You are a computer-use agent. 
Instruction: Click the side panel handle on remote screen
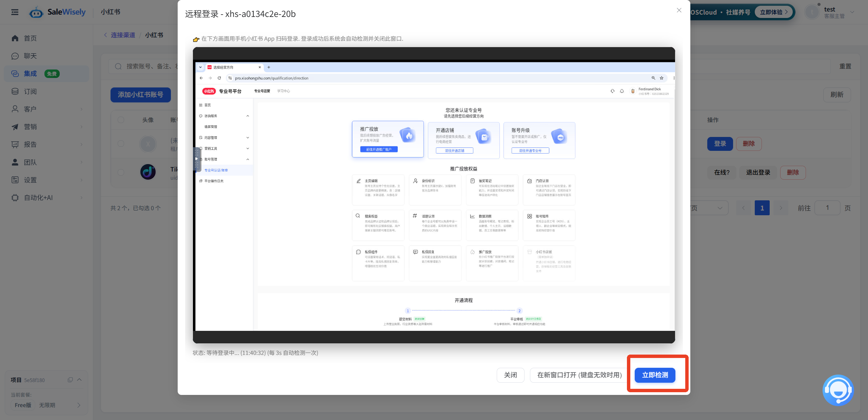click(197, 159)
